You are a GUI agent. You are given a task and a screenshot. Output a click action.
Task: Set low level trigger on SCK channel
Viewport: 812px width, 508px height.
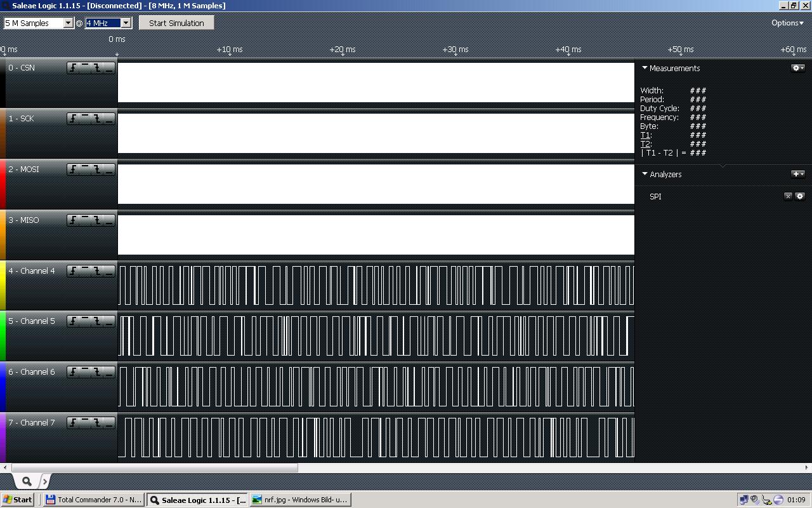(109, 119)
